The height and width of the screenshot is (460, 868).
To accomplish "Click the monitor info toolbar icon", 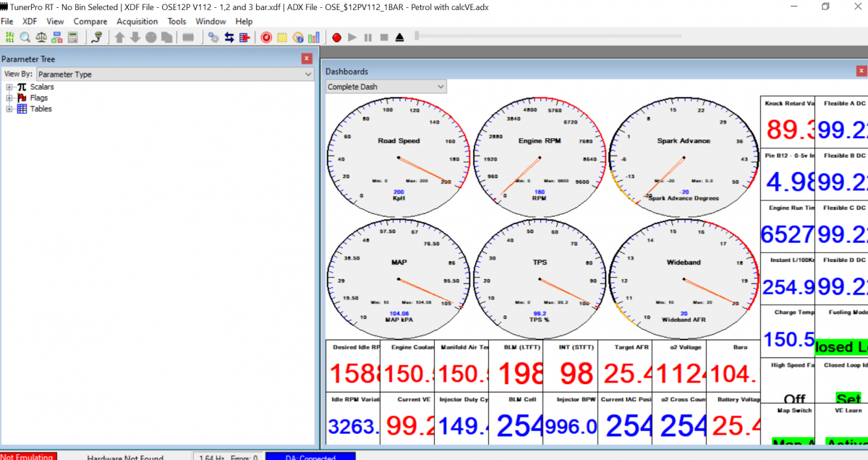I will pos(298,37).
